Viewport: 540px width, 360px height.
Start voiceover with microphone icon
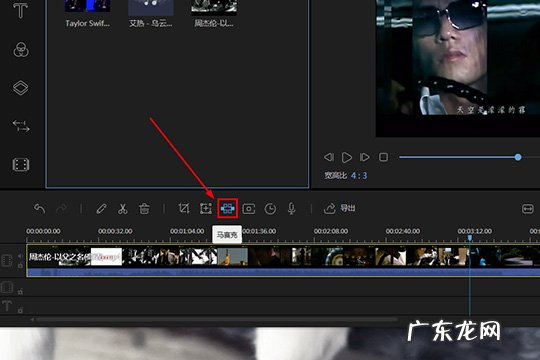pos(291,209)
